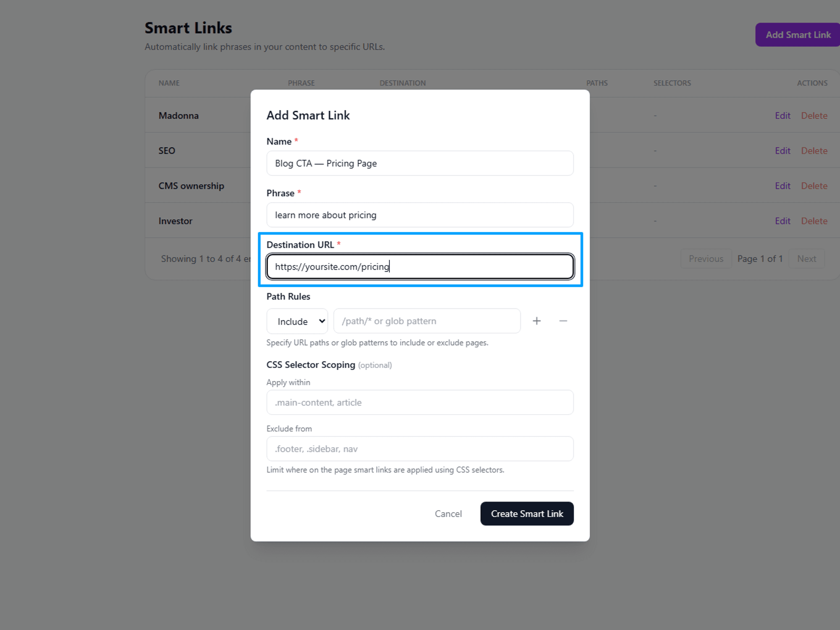Screen dimensions: 840x630
Task: Click inside the Destination URL field
Action: [420, 266]
